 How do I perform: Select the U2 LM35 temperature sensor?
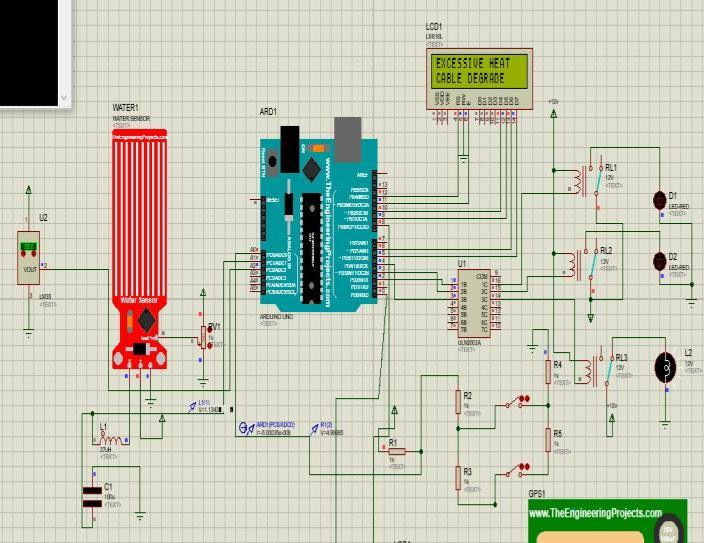[28, 257]
